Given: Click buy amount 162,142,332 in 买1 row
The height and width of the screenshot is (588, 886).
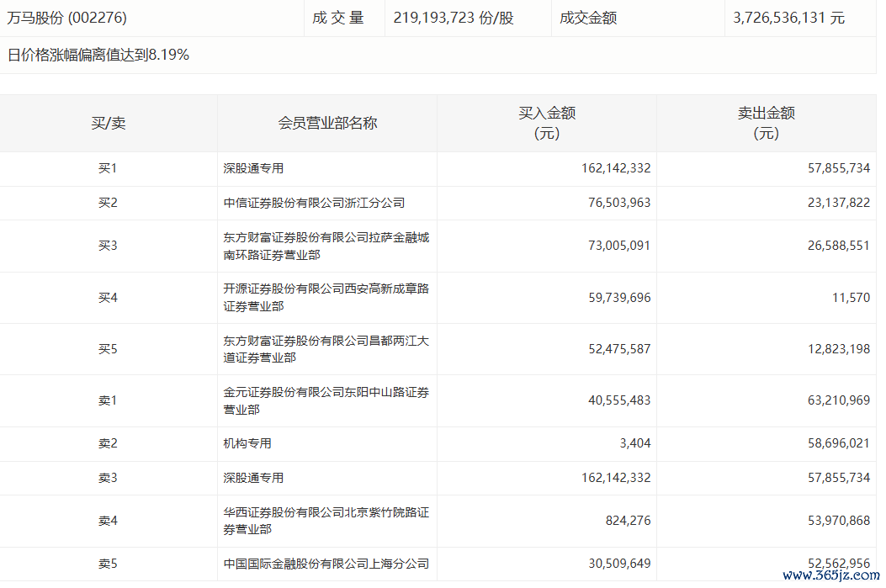Looking at the screenshot, I should click(x=616, y=168).
